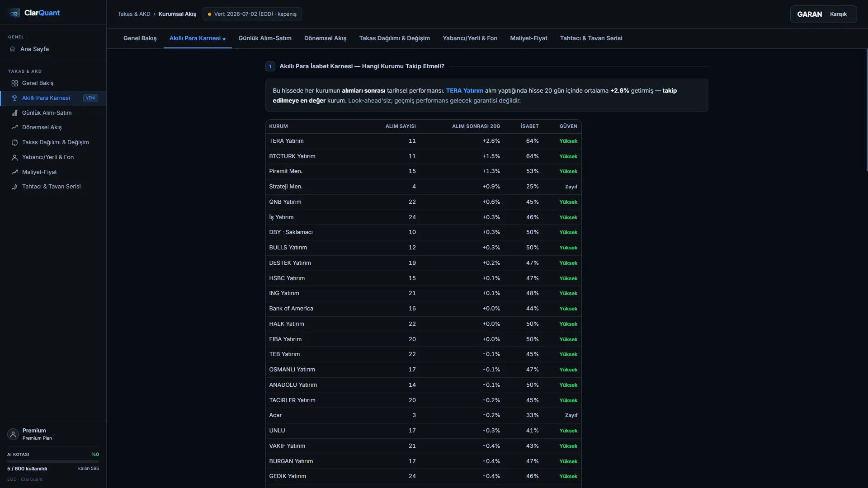Click the Akıllı Para Karnesi trophy icon
Viewport: 868px width, 488px height.
pos(14,98)
